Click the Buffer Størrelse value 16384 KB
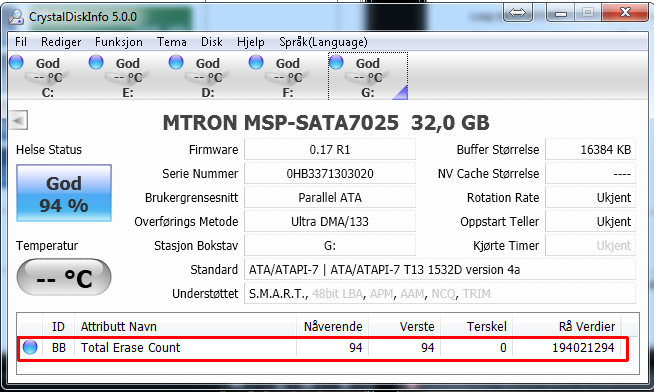Viewport: 654px width, 392px height. 591,150
